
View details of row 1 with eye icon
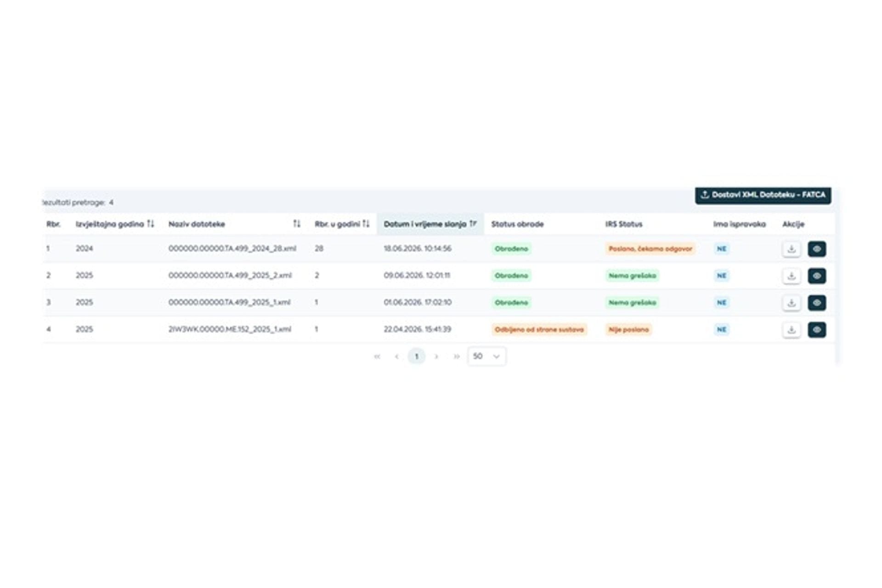tap(817, 249)
